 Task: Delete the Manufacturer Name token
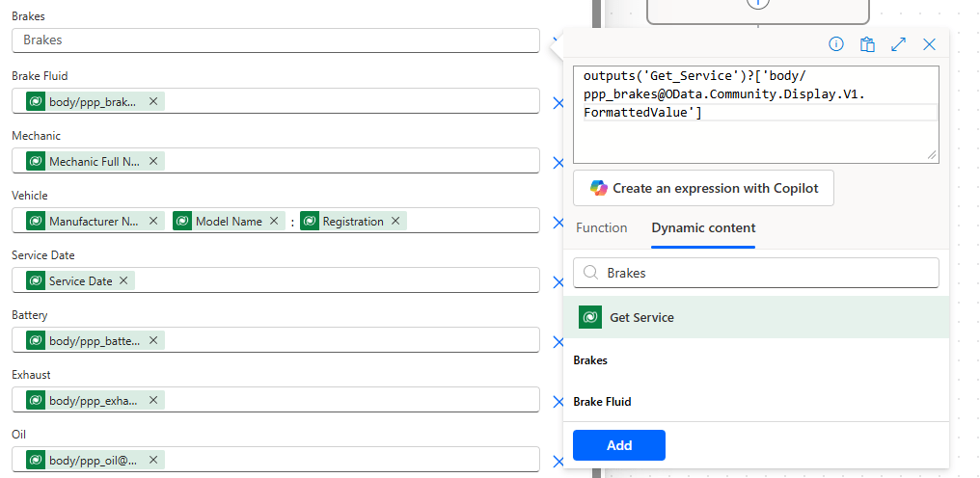click(153, 221)
